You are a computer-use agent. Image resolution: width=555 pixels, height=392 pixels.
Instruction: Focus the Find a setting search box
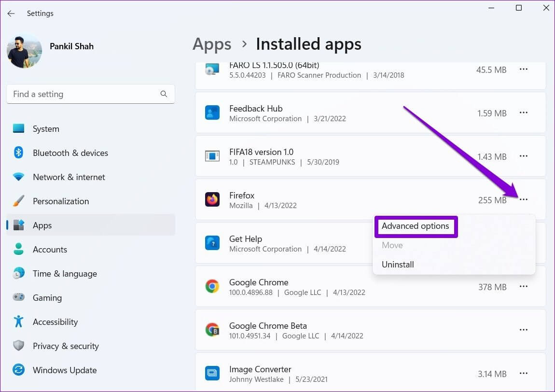coord(91,94)
